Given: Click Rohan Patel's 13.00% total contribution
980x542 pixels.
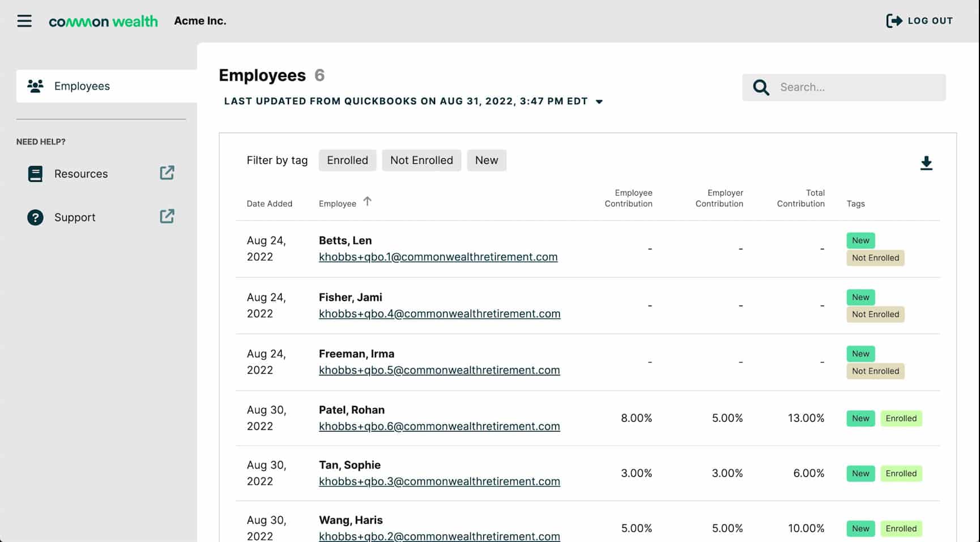Looking at the screenshot, I should [806, 418].
